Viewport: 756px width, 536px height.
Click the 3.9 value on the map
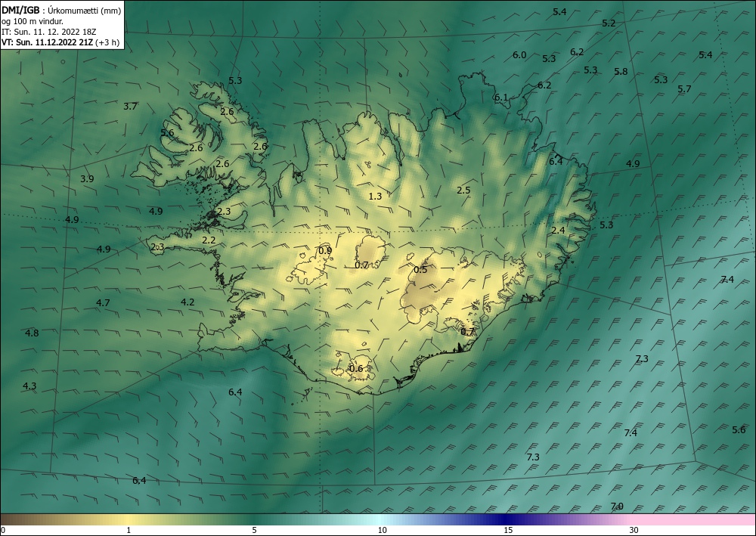(87, 179)
